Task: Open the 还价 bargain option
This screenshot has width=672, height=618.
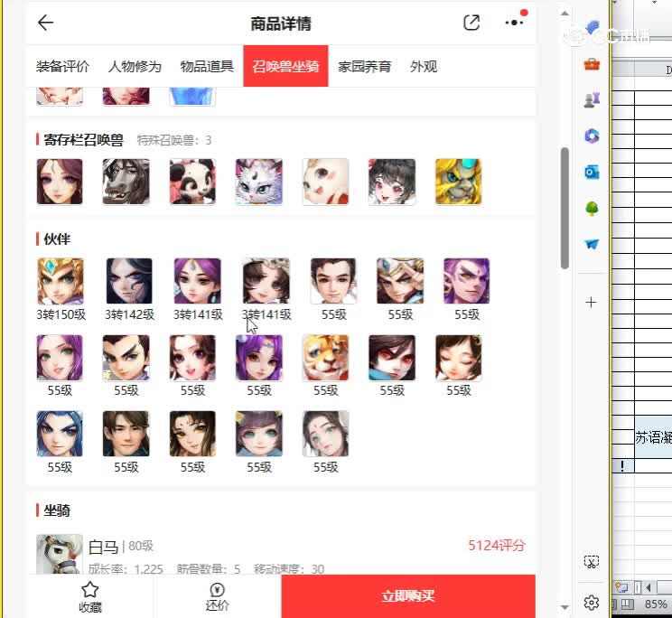Action: pyautogui.click(x=217, y=596)
